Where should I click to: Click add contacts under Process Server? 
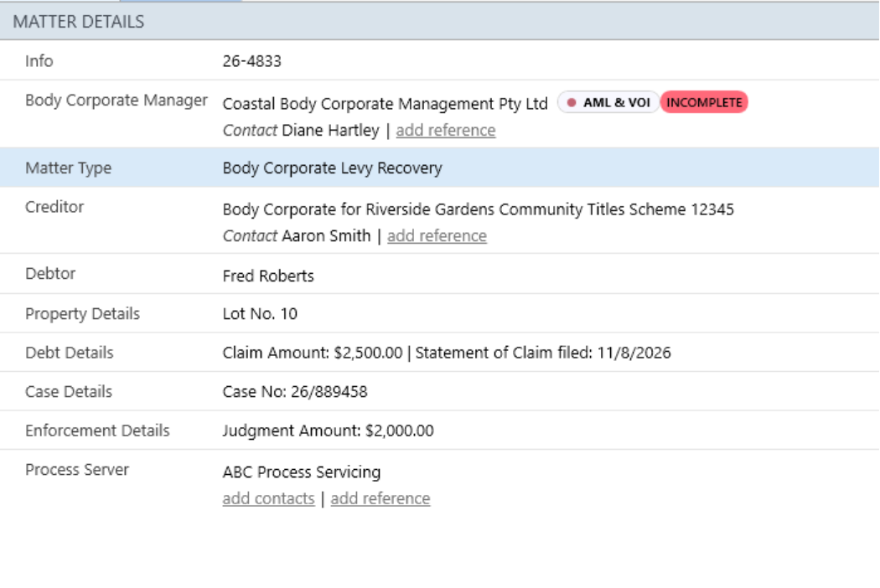[x=268, y=498]
